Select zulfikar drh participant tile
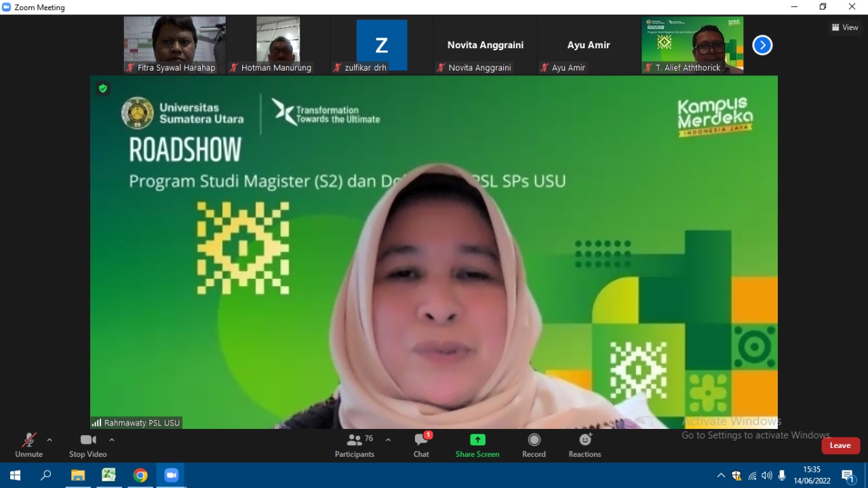Screen dimensions: 868x488 382,45
